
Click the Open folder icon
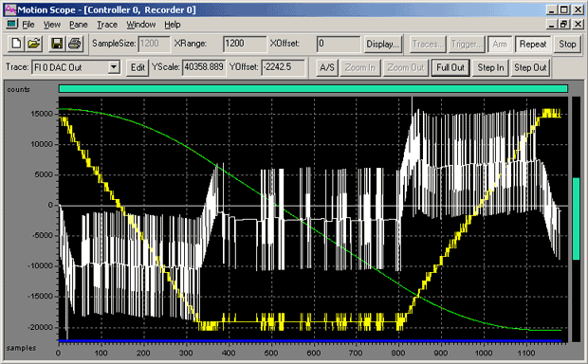(x=34, y=44)
